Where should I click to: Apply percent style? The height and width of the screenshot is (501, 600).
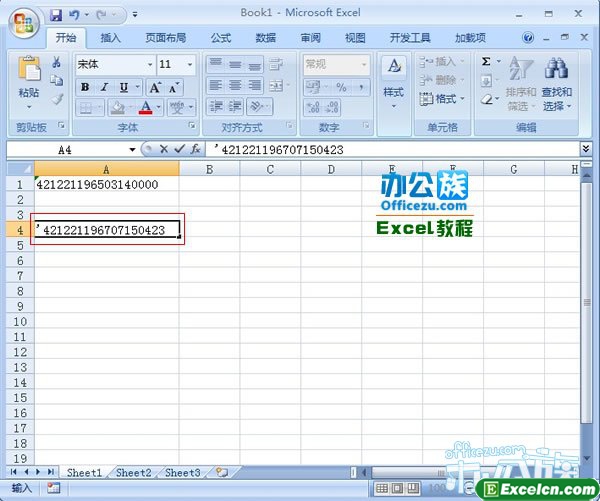[341, 87]
